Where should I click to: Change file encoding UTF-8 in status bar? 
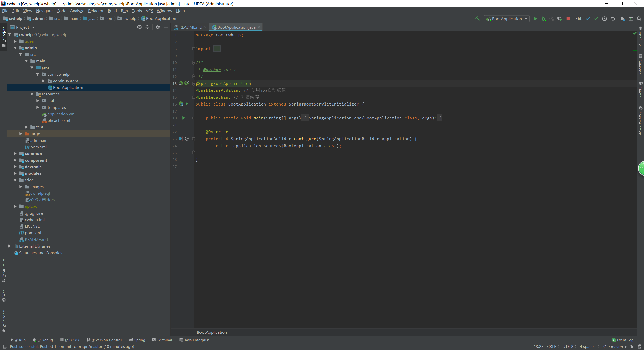(569, 347)
